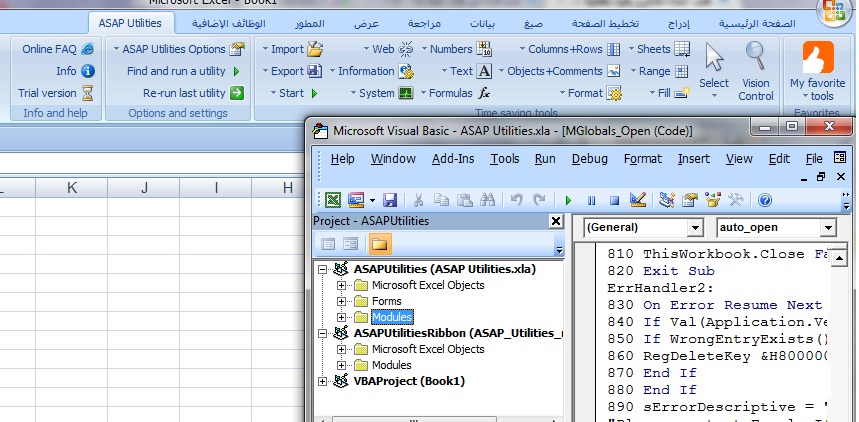Open the Export dropdown
859x422 pixels.
point(292,71)
